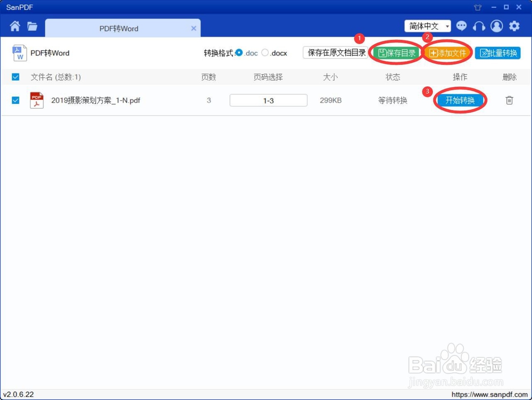Open the 简体中文 language dropdown
Image resolution: width=532 pixels, height=400 pixels.
pos(428,26)
